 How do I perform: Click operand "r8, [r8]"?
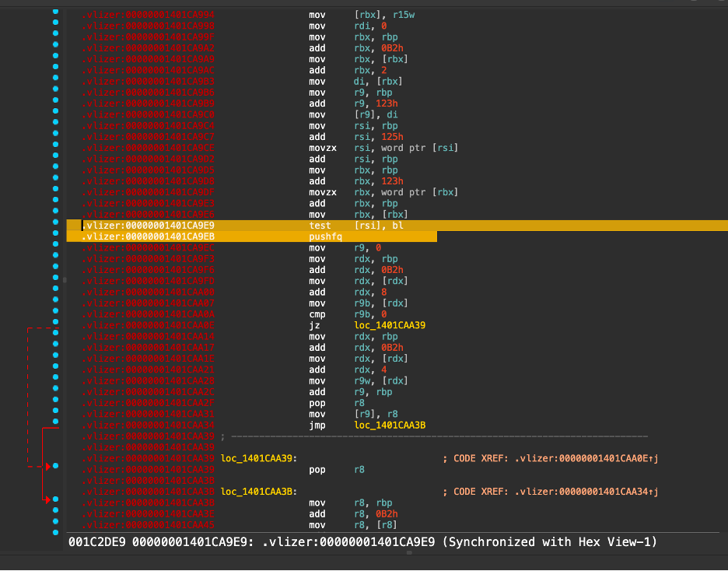pos(376,525)
